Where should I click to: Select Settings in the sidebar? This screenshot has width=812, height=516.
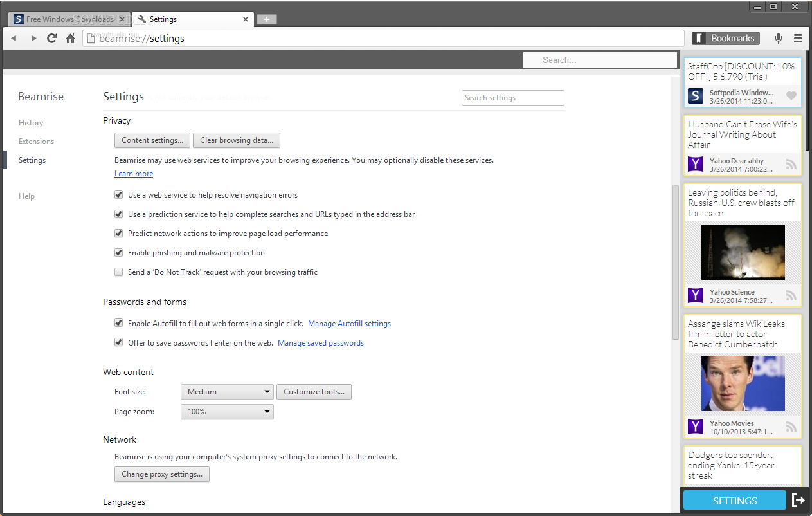(x=32, y=160)
